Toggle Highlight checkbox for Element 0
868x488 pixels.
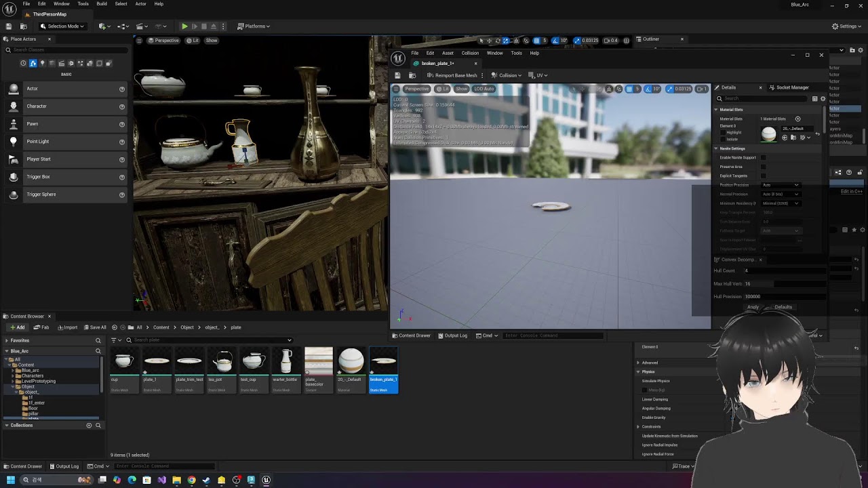723,133
